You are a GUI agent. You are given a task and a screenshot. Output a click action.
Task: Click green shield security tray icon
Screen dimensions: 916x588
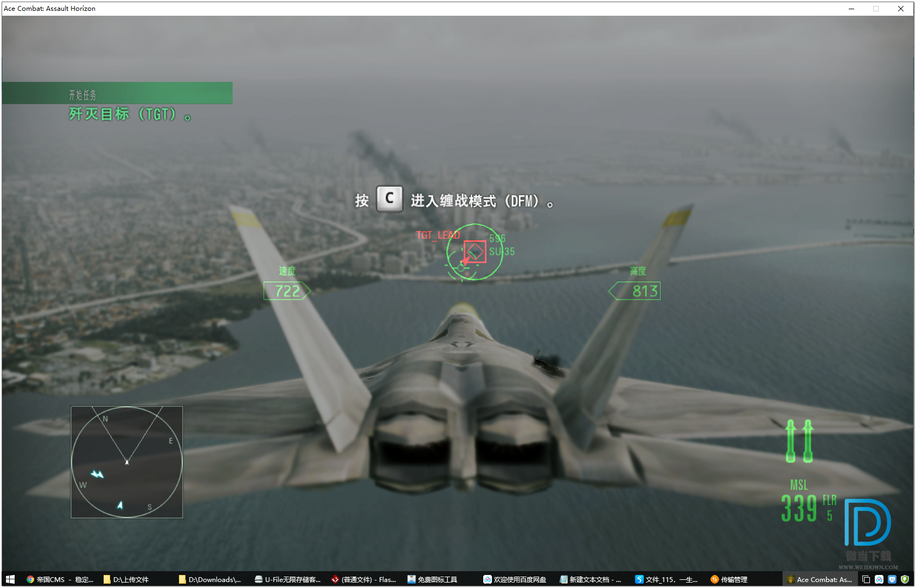905,579
